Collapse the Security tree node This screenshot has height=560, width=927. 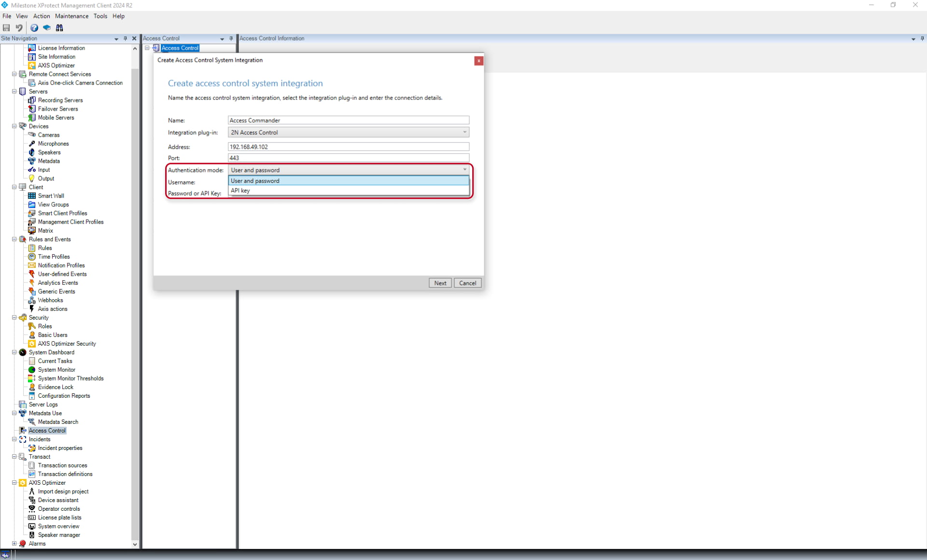14,317
